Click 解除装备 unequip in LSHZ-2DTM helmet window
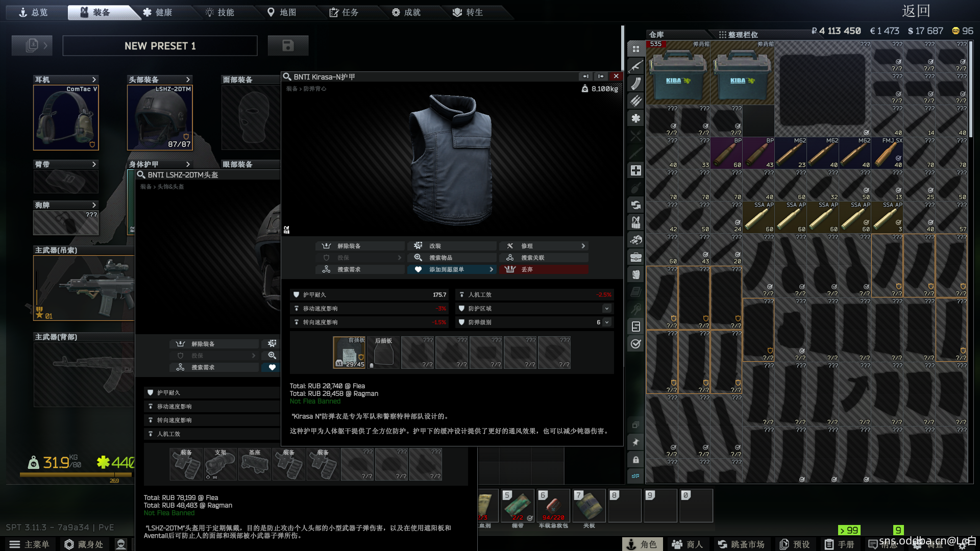 point(214,344)
